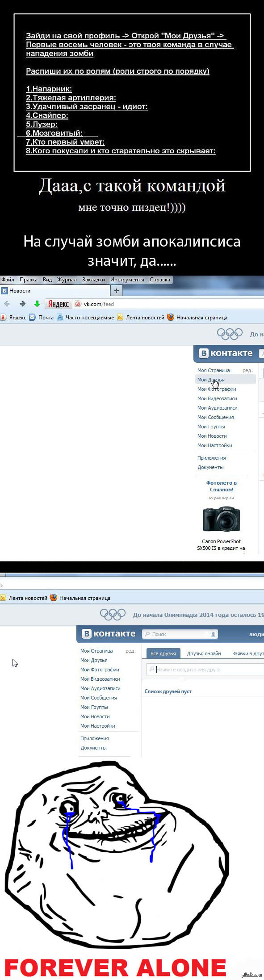Open the Заявки в друзья tab
The image size is (264, 980).
pos(248,653)
